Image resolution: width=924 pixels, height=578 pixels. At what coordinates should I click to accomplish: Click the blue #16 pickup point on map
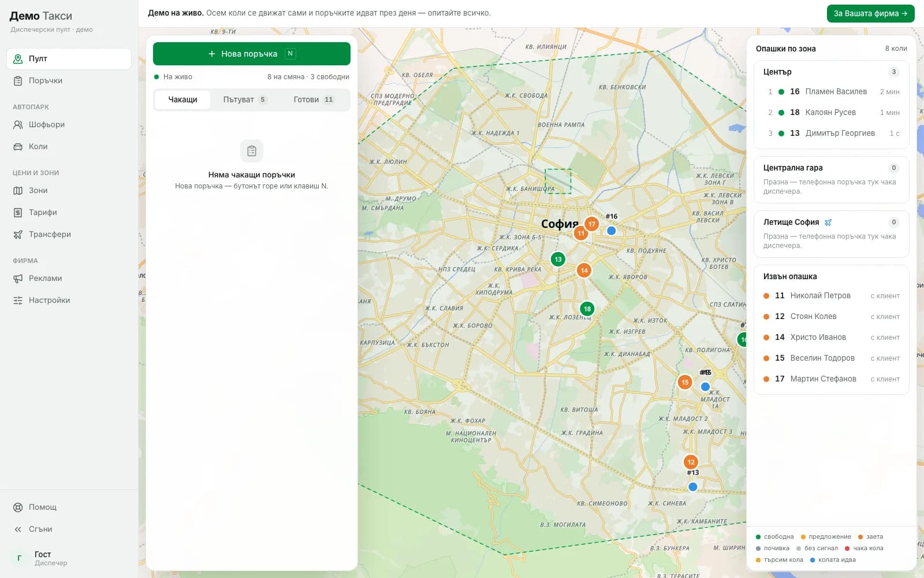pyautogui.click(x=612, y=231)
